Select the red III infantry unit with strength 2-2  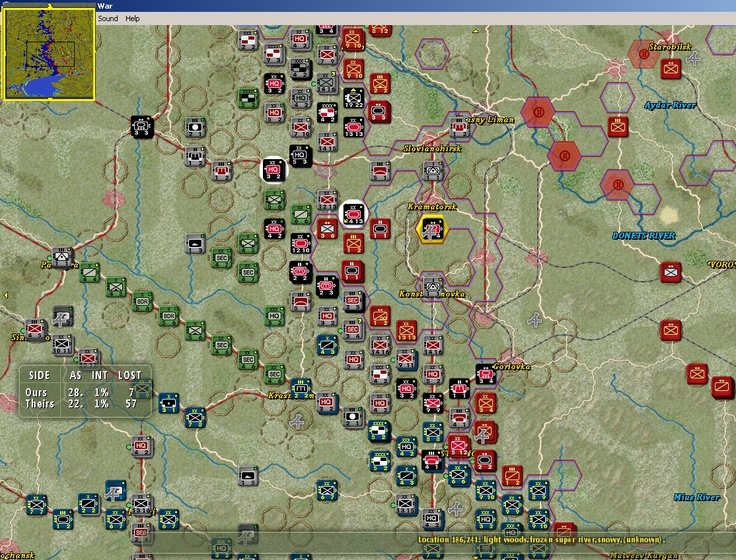pyautogui.click(x=380, y=83)
